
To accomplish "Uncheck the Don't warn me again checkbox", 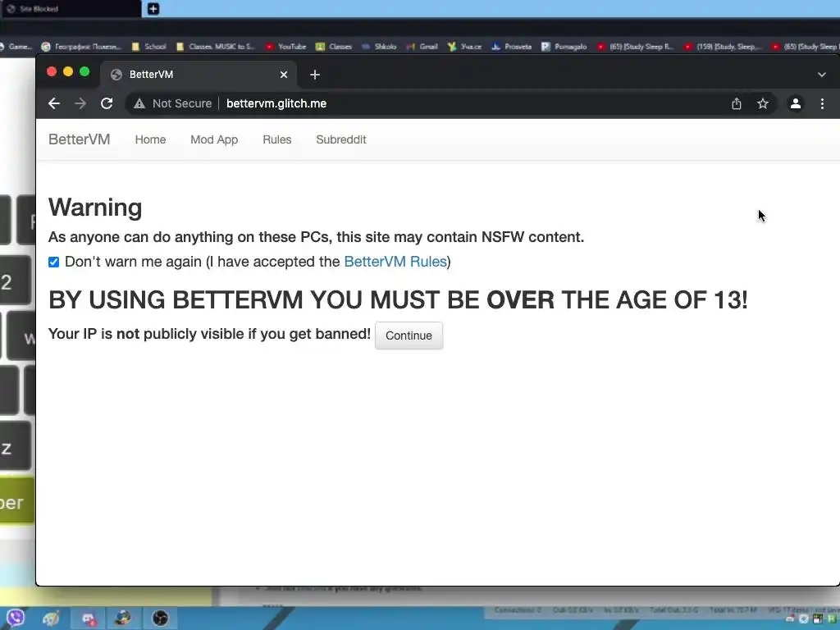I will coord(53,262).
